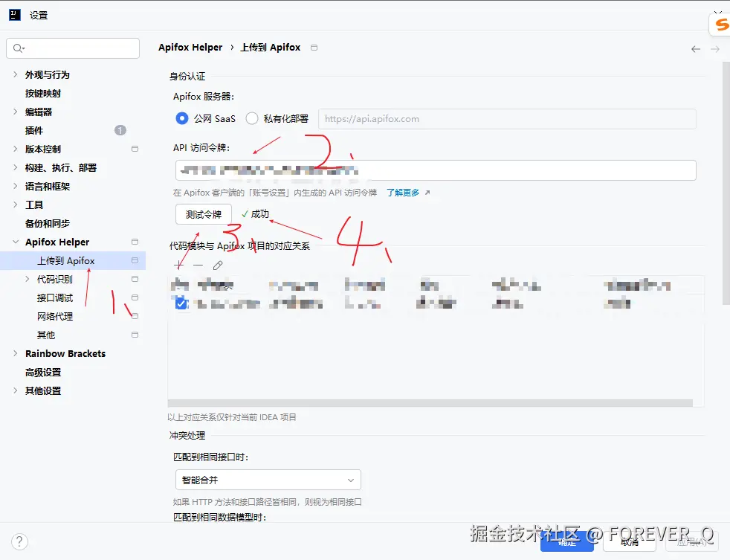This screenshot has height=560, width=730.
Task: Toggle the checked module mapping checkbox
Action: [181, 303]
